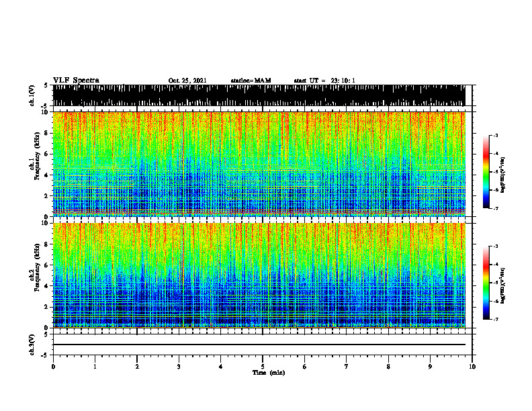Viewport: 532px width, 411px height.
Task: Click the lower colorbar's log PSD label
Action: click(503, 285)
